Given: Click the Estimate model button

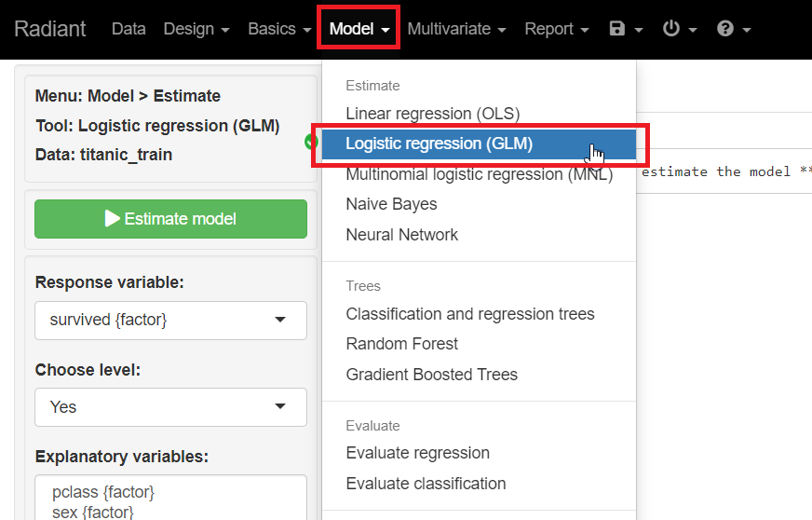Looking at the screenshot, I should (x=170, y=219).
